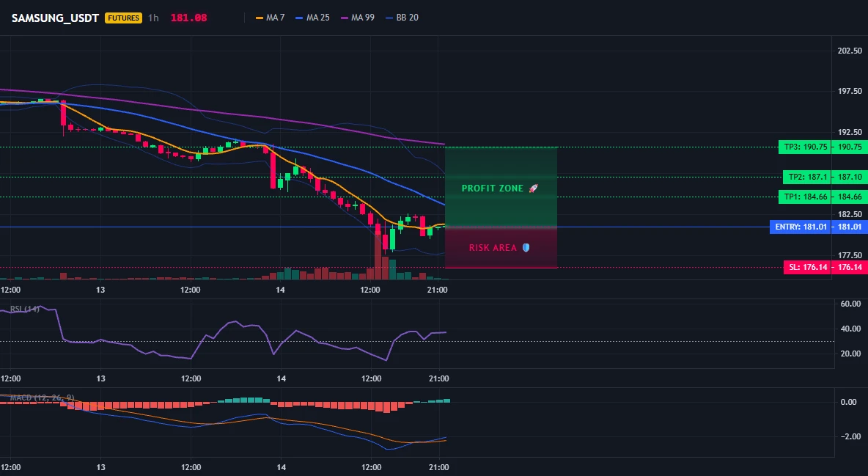Viewport: 868px width, 476px height.
Task: Click the 202.50 price axis value
Action: (850, 51)
